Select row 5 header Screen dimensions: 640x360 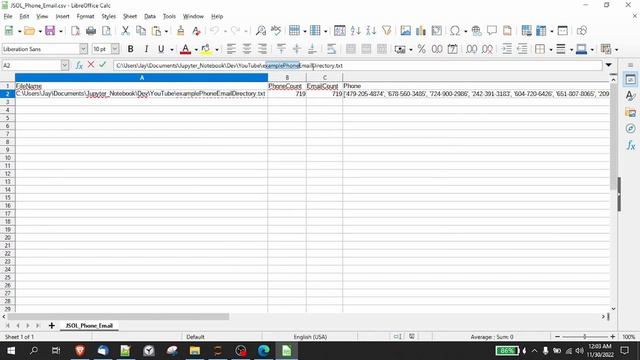[x=7, y=118]
